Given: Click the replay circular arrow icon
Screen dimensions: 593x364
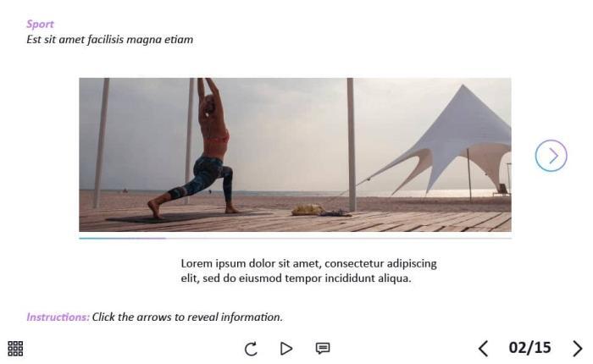Looking at the screenshot, I should pyautogui.click(x=251, y=349).
